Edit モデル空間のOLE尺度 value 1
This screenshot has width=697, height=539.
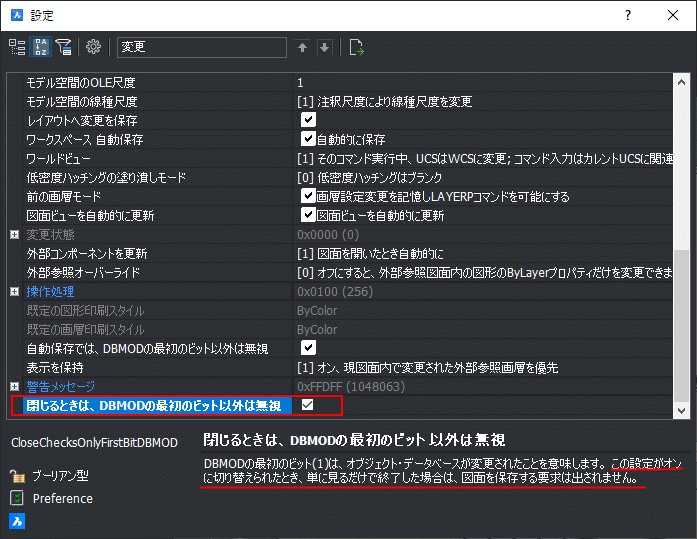click(483, 82)
